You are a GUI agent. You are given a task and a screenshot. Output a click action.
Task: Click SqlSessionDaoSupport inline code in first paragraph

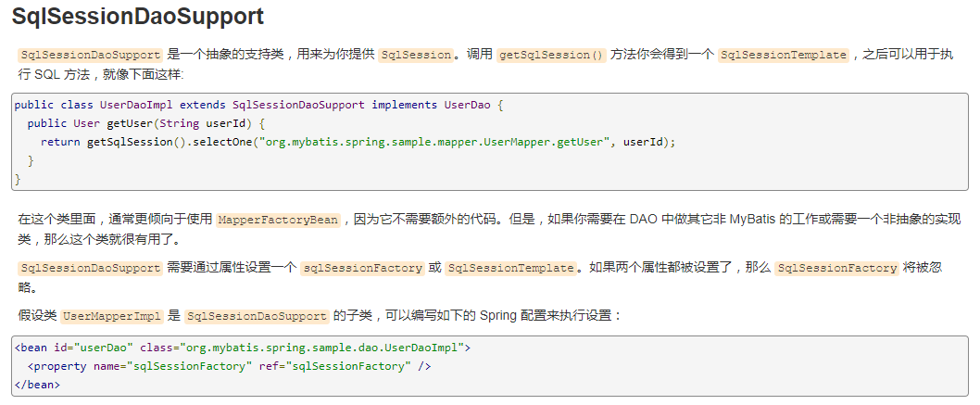tap(90, 55)
